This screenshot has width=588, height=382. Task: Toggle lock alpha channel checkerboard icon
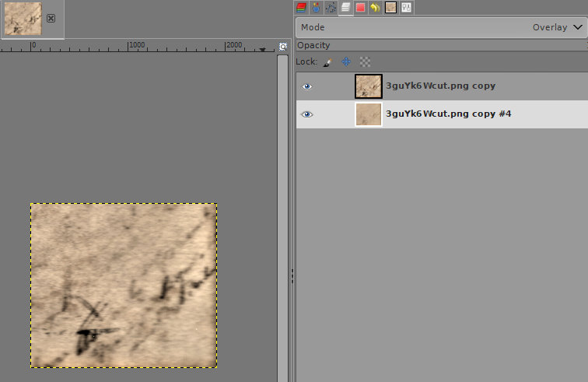coord(365,61)
